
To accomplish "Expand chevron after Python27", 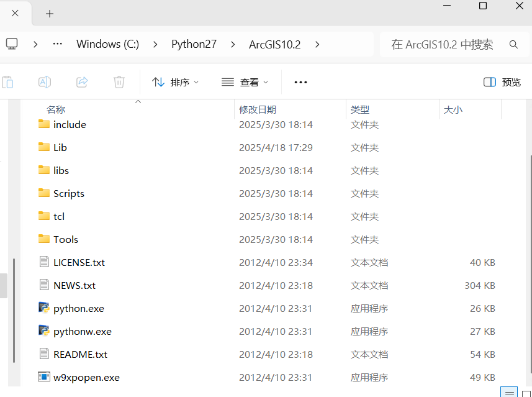I will click(233, 45).
